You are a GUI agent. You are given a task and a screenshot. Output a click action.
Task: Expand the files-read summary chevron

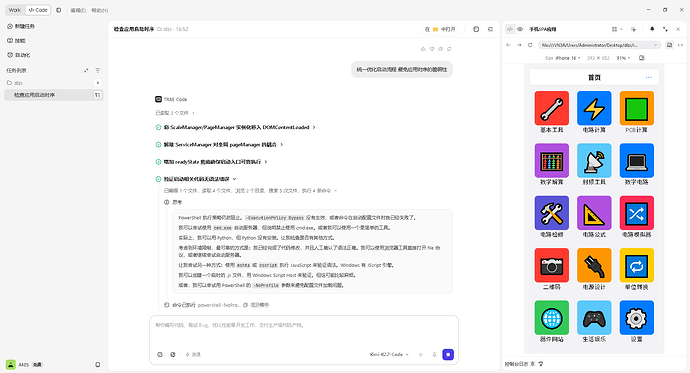(194, 113)
